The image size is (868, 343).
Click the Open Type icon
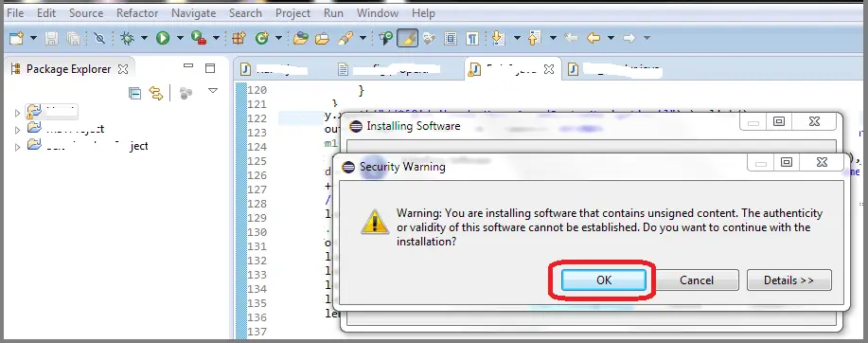(x=301, y=38)
